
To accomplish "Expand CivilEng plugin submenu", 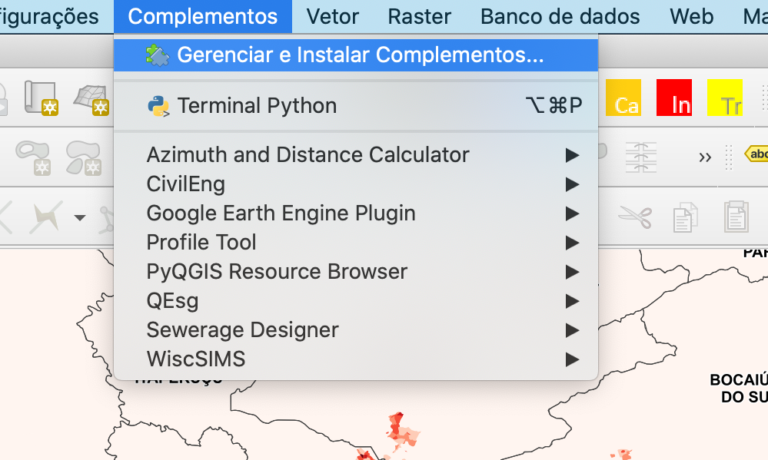I will [x=186, y=184].
